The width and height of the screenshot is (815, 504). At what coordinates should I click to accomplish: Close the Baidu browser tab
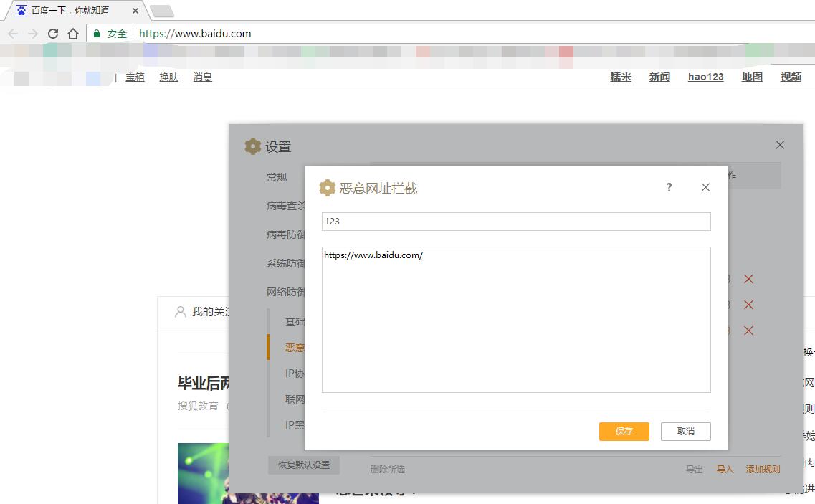pyautogui.click(x=135, y=11)
